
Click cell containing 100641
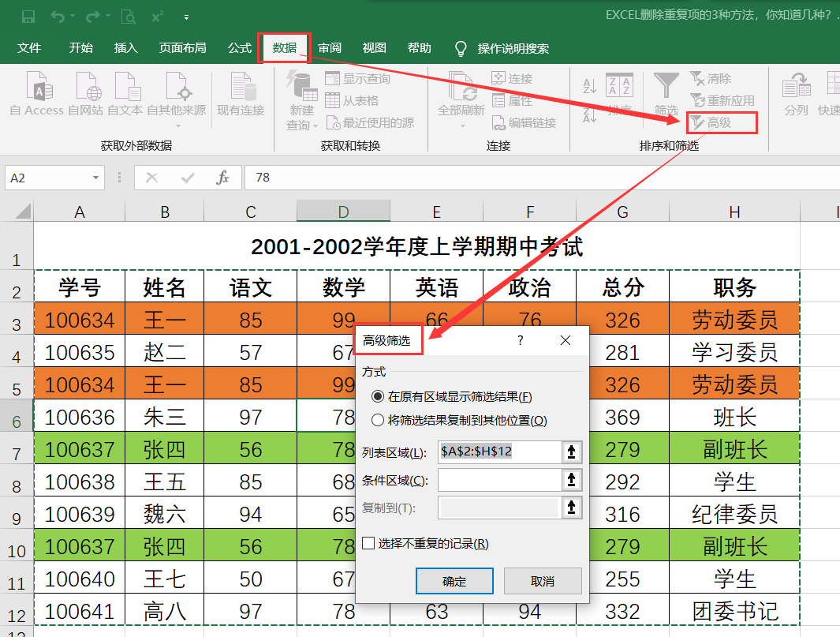tap(80, 609)
